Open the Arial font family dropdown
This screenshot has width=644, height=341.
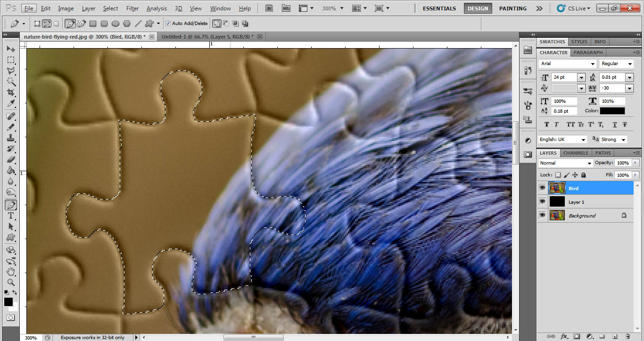click(594, 63)
